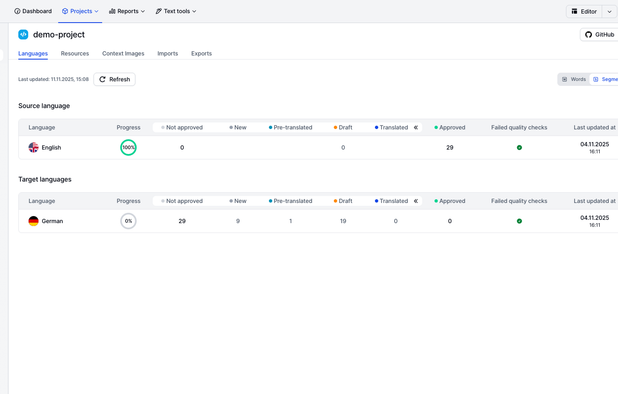Screen dimensions: 618x394
Task: Click Not approved header in Target table
Action: pos(182,201)
